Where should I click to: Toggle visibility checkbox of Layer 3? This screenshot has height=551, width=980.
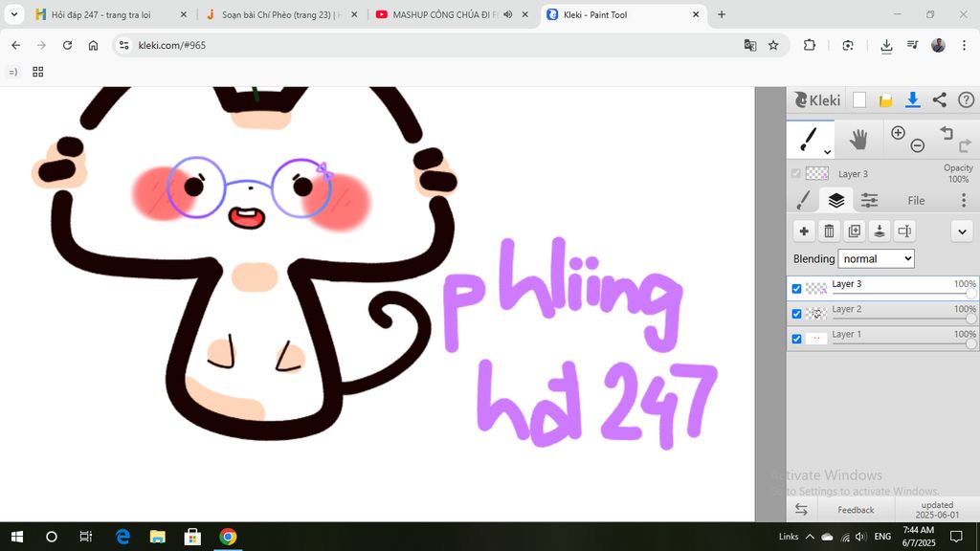coord(796,289)
